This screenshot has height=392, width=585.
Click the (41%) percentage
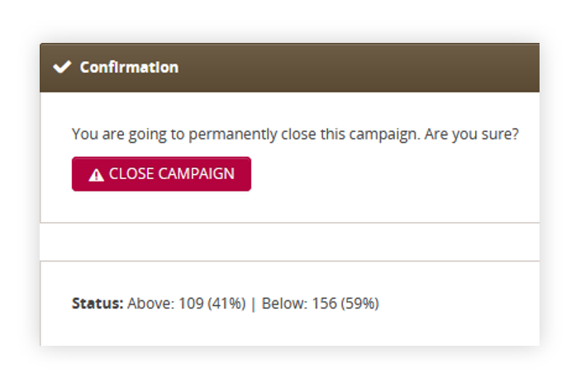tap(226, 304)
